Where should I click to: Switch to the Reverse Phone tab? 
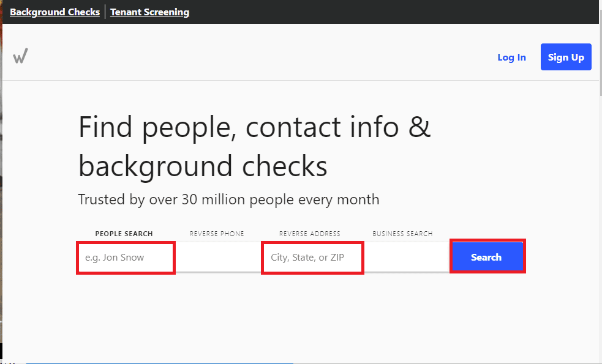pyautogui.click(x=217, y=234)
